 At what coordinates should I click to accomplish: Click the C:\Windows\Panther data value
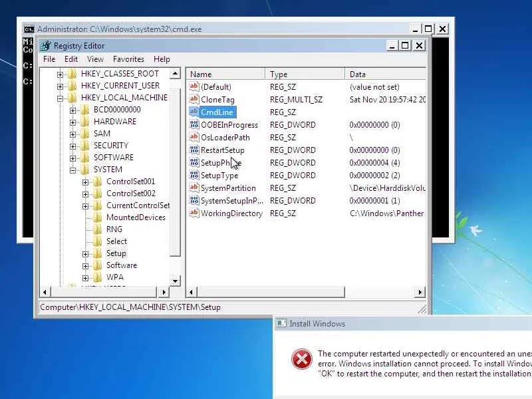[387, 213]
